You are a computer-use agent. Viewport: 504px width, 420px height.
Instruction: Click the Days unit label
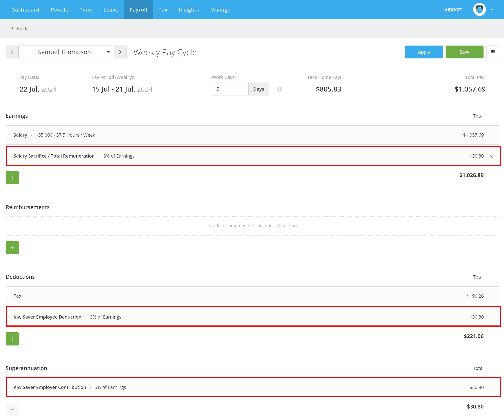pyautogui.click(x=259, y=89)
